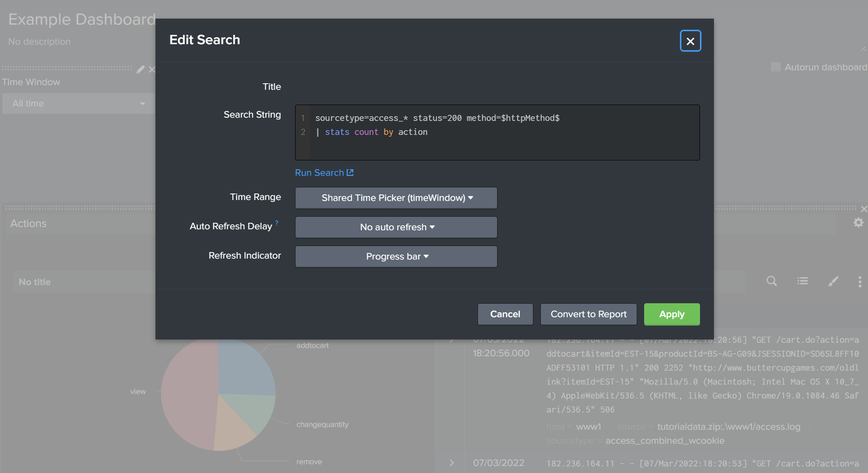
Task: Click the Run Search external link icon
Action: [x=350, y=172]
